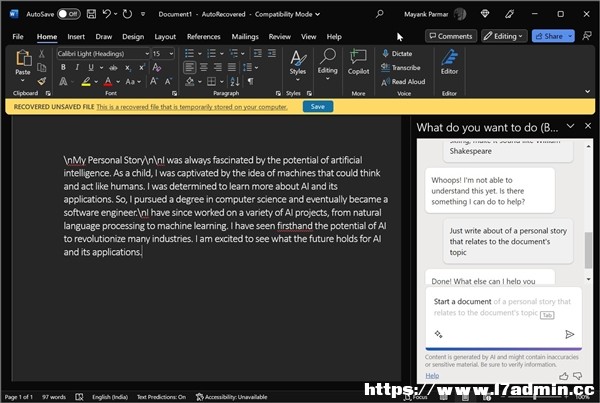Click the Redo icon in title bar

tap(127, 14)
